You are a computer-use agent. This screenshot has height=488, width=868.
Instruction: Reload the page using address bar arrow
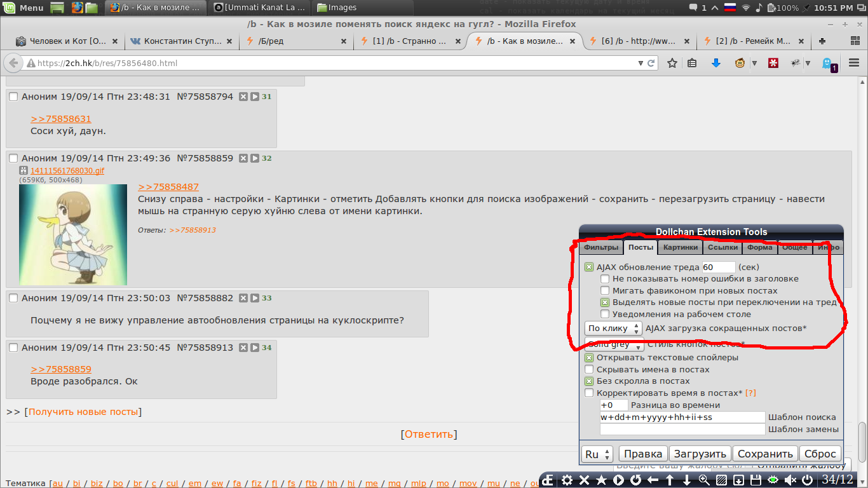pos(651,64)
